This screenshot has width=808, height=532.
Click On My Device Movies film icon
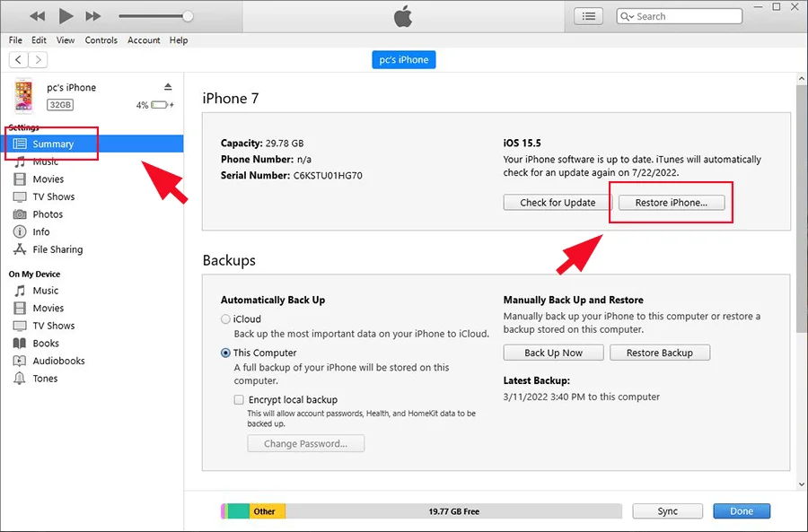tap(20, 308)
